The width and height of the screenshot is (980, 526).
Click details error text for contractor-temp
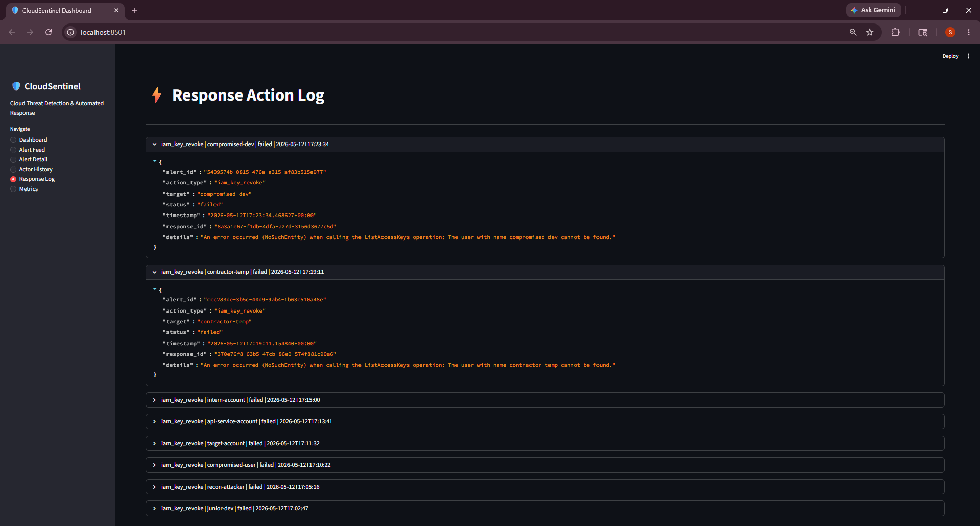[408, 365]
